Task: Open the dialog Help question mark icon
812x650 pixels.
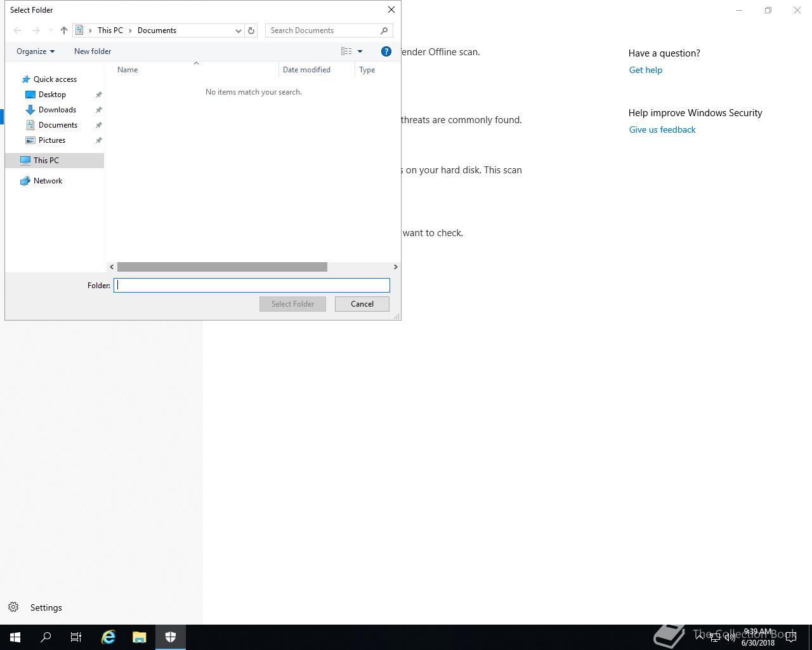Action: pos(386,51)
